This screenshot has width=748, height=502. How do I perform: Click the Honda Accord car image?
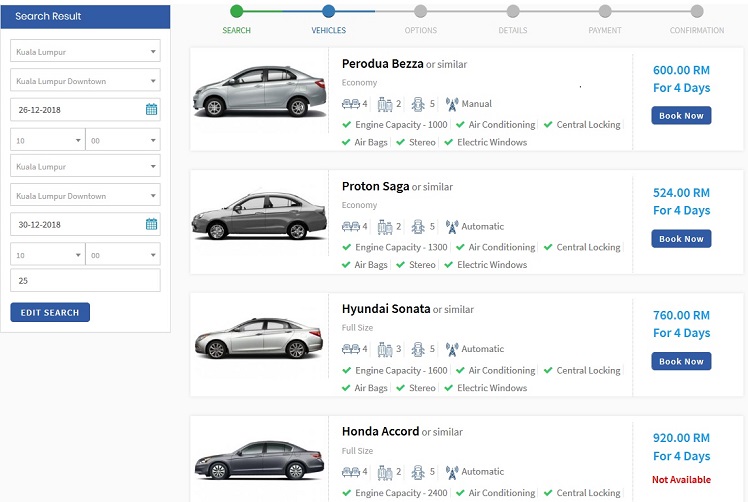[260, 460]
